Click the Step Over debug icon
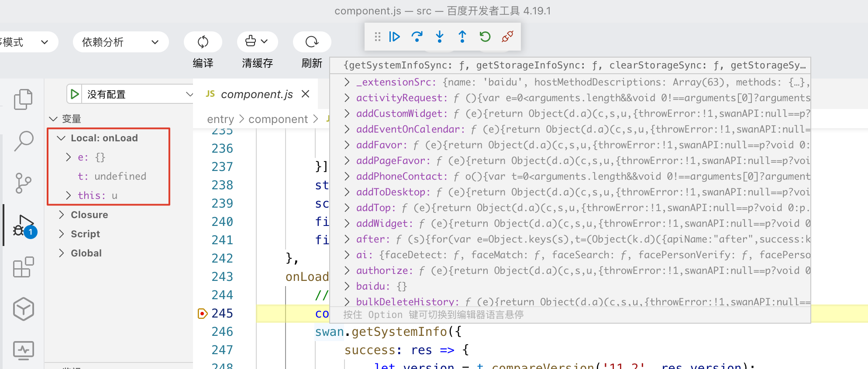The width and height of the screenshot is (868, 369). click(x=417, y=37)
